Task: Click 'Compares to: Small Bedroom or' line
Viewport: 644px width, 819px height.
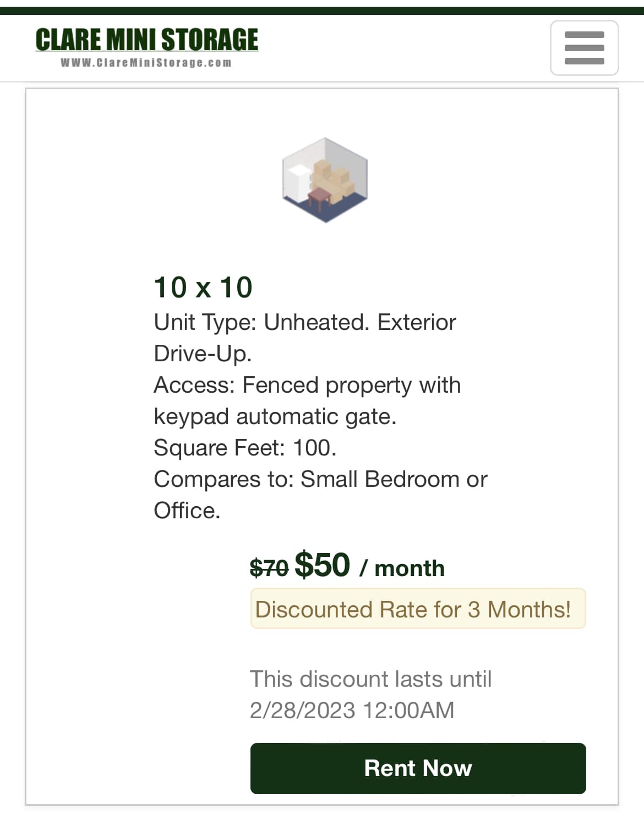Action: (x=320, y=480)
